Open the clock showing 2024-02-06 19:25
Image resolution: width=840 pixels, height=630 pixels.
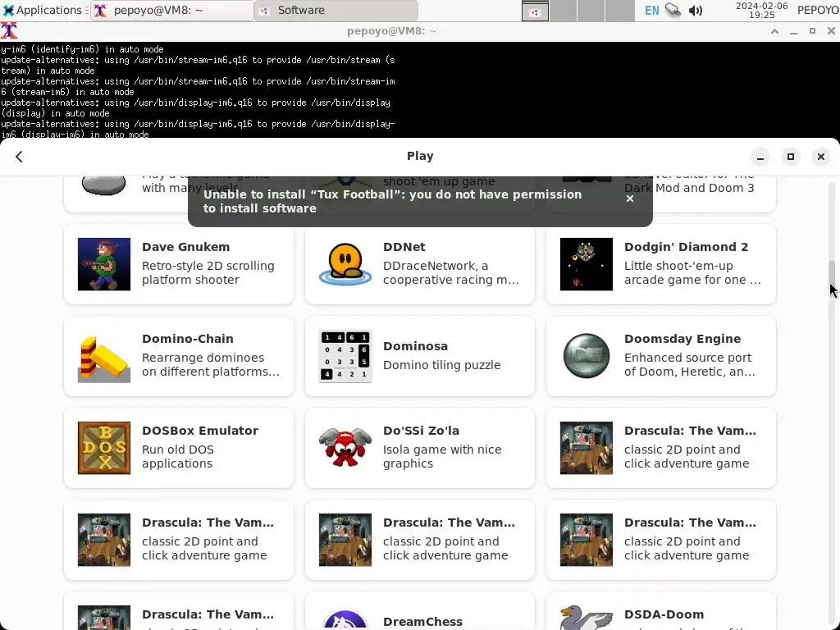(761, 10)
